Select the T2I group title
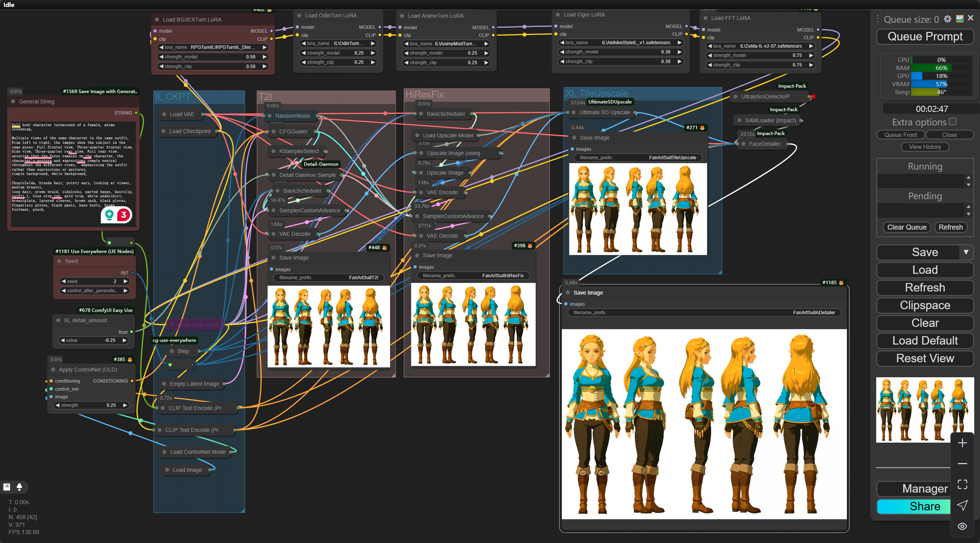Screen dimensions: 980x543 pos(265,97)
